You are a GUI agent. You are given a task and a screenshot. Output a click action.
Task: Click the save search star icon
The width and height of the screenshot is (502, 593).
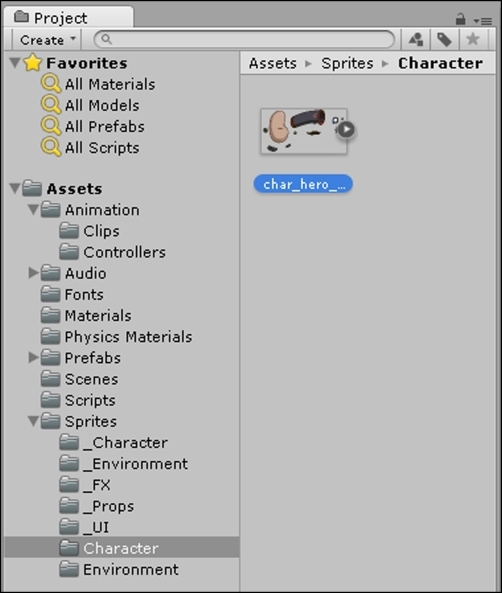click(473, 39)
